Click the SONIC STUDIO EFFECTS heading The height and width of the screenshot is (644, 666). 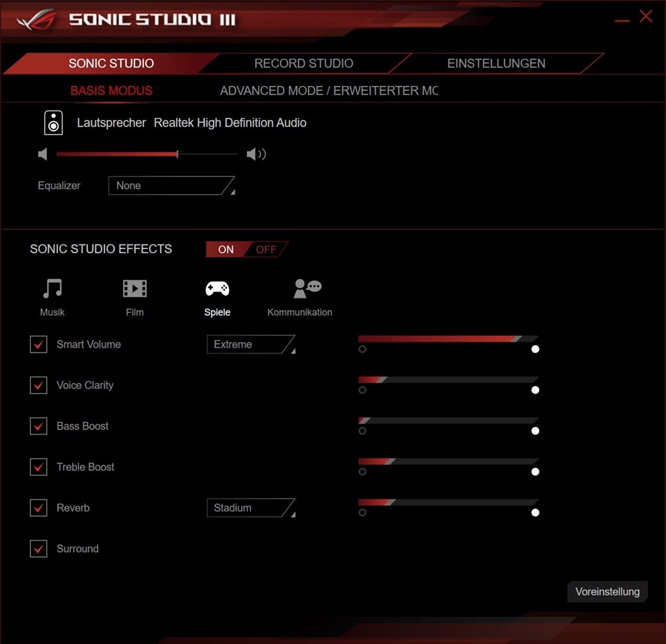[101, 249]
